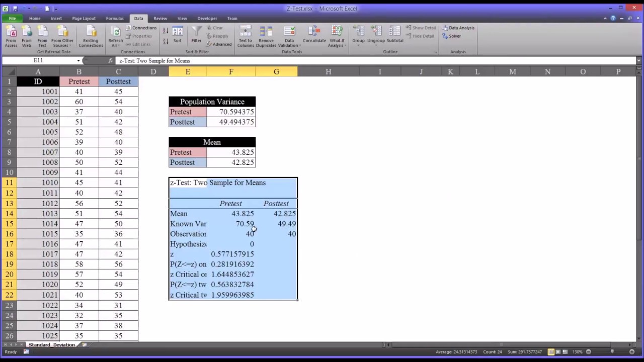Switch to the View tab
The height and width of the screenshot is (362, 644).
click(182, 19)
